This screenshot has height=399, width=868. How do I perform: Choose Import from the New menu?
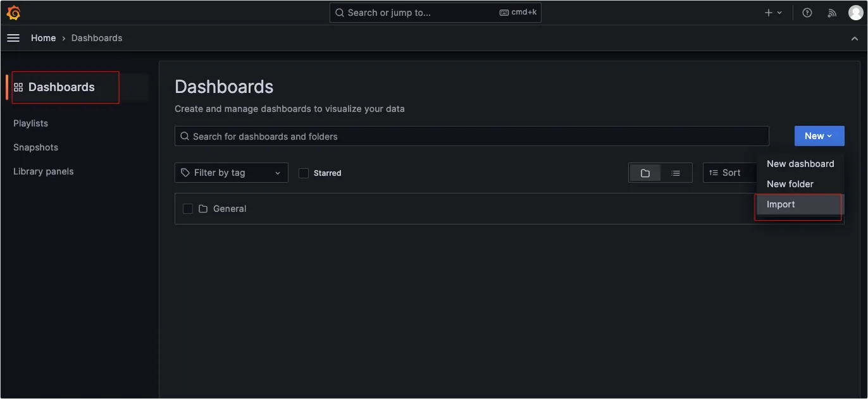[781, 204]
